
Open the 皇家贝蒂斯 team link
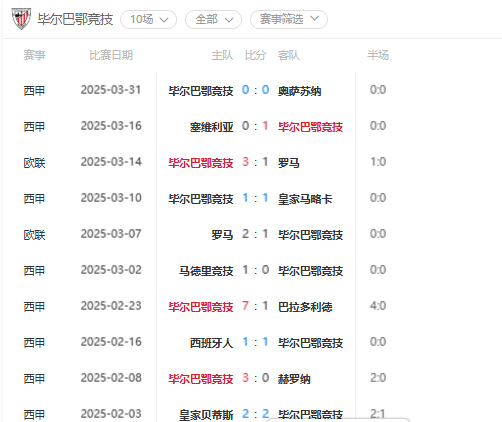(x=206, y=415)
